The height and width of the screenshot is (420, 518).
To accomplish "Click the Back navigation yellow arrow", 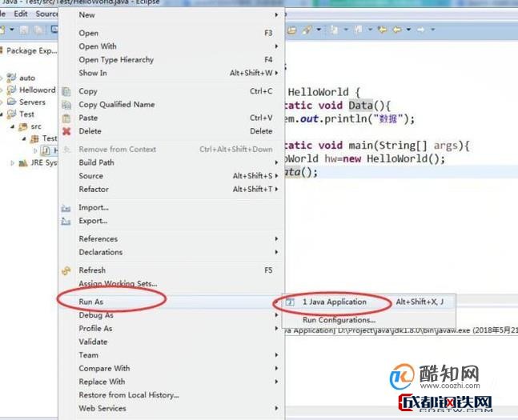I will point(397,30).
